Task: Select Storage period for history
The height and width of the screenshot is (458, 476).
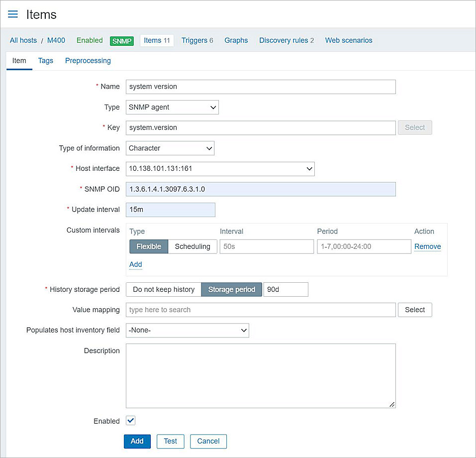Action: point(231,289)
